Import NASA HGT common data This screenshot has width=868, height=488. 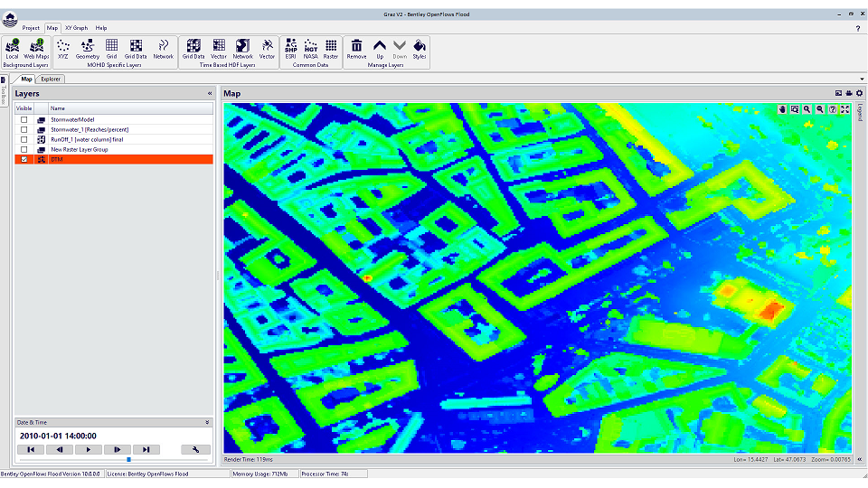(310, 49)
